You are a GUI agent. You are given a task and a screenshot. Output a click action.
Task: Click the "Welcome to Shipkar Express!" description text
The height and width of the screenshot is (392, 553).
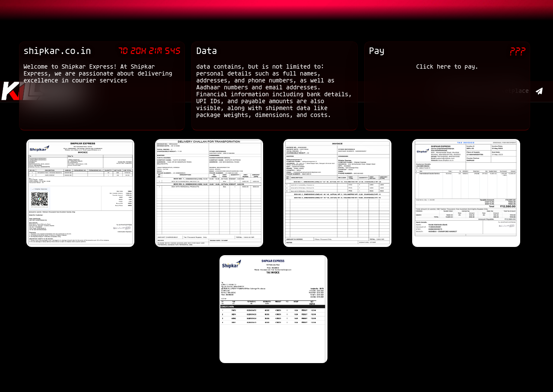[x=98, y=74]
